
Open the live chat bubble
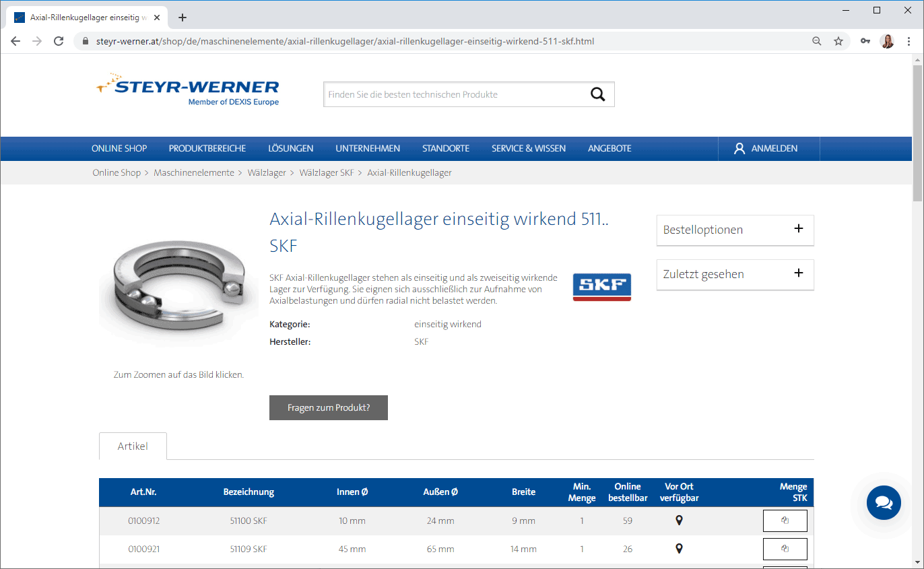click(x=884, y=502)
